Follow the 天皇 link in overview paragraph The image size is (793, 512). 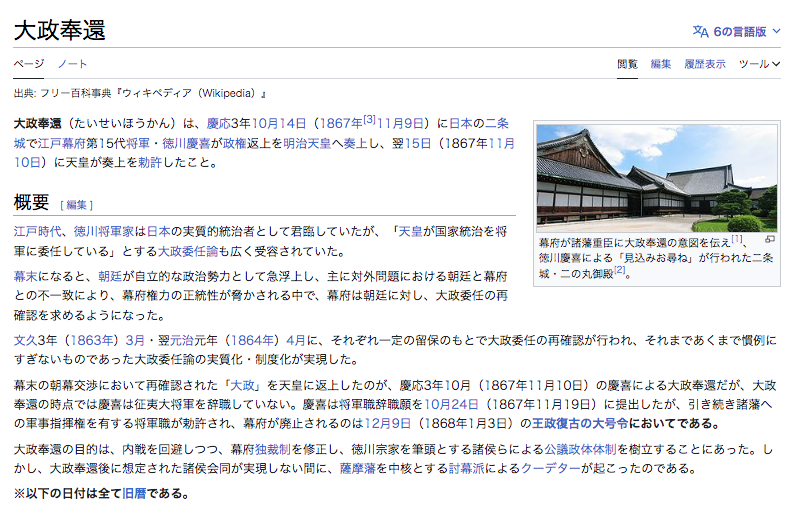pyautogui.click(x=410, y=232)
